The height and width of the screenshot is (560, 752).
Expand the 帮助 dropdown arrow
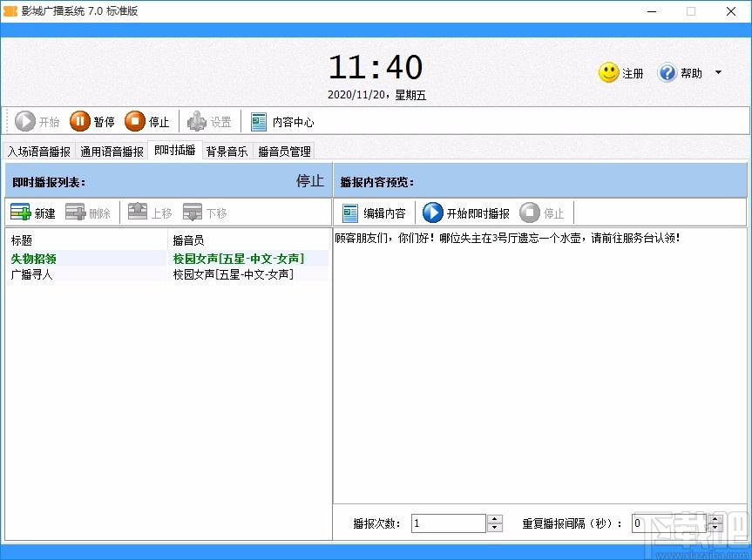point(718,73)
